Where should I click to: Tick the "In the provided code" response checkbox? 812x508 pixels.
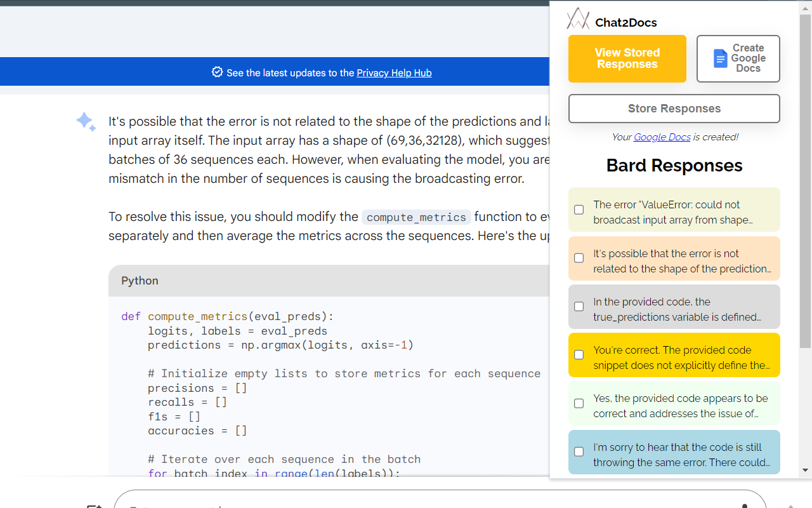(x=579, y=306)
